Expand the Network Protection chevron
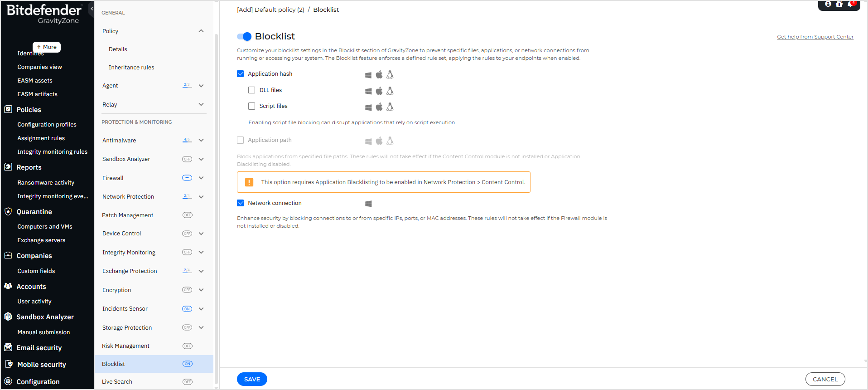The height and width of the screenshot is (390, 868). [x=201, y=197]
